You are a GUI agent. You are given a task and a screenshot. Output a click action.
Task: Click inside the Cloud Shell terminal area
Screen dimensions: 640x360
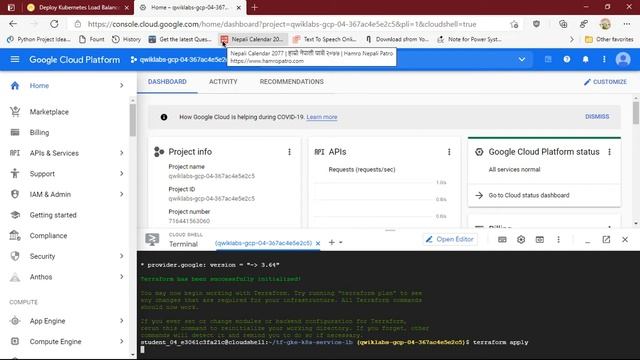[388, 305]
